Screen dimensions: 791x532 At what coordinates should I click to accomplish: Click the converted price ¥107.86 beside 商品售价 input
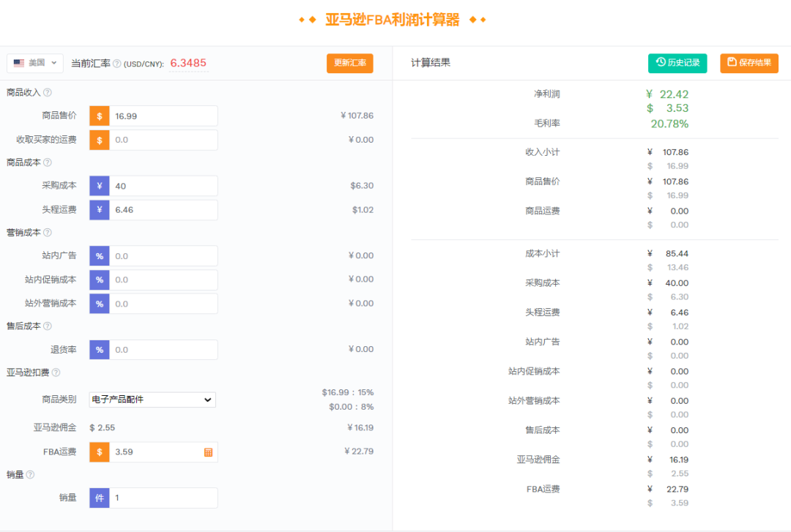[357, 116]
